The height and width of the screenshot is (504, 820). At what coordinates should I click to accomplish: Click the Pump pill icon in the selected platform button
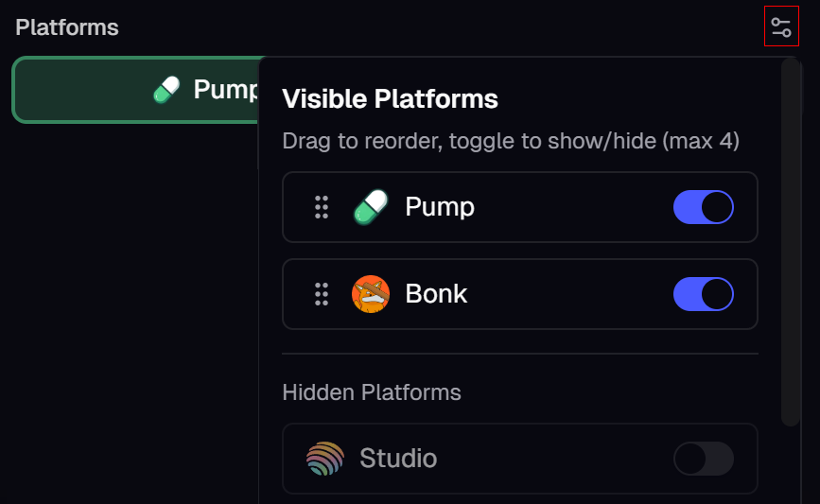[x=166, y=90]
